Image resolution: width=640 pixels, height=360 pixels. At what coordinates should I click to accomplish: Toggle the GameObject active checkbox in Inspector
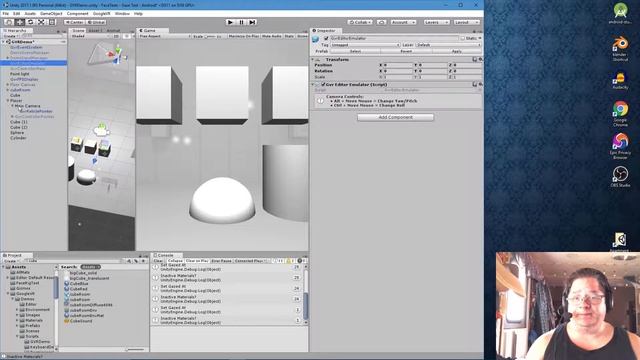point(326,38)
